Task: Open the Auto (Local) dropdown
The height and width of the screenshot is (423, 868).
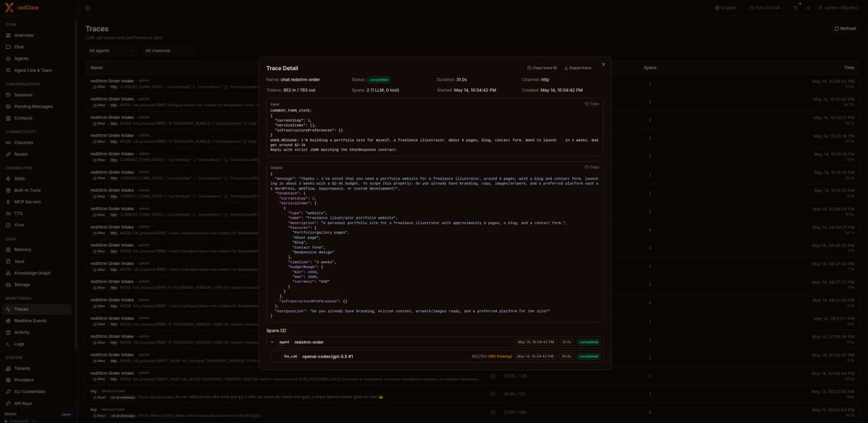Action: [767, 8]
